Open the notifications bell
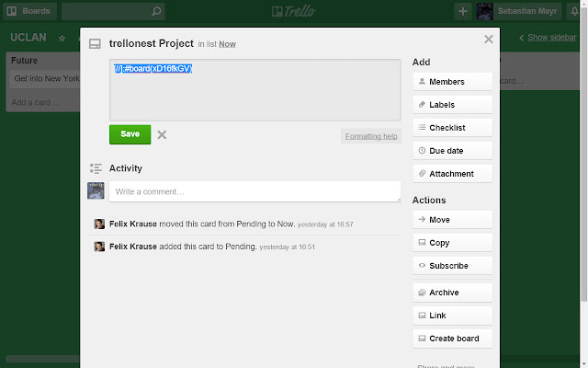588x368 pixels. (x=574, y=11)
